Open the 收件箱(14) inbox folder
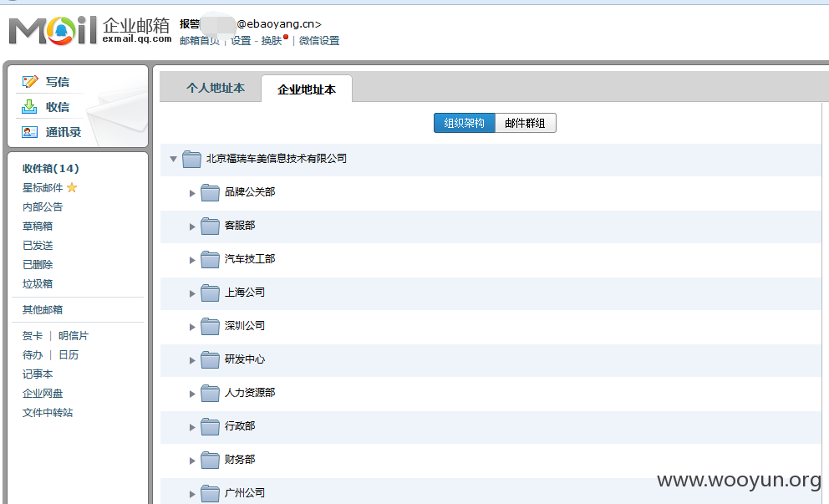Screen dimensions: 829x504 (51, 168)
